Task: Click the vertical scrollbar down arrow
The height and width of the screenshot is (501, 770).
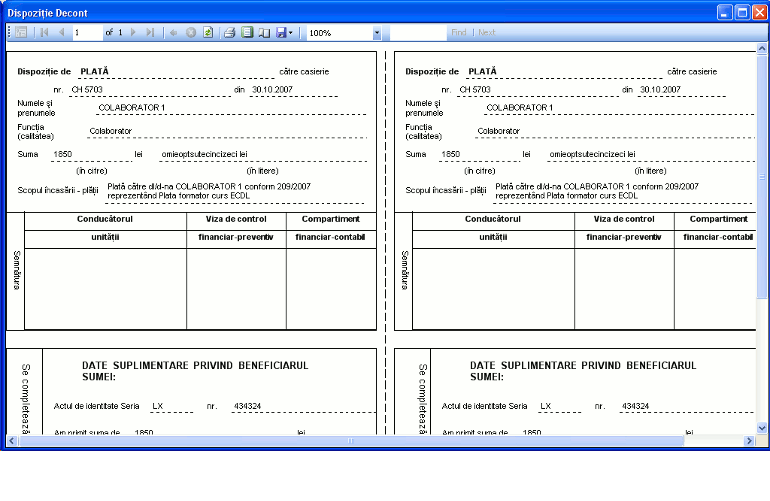Action: [762, 428]
